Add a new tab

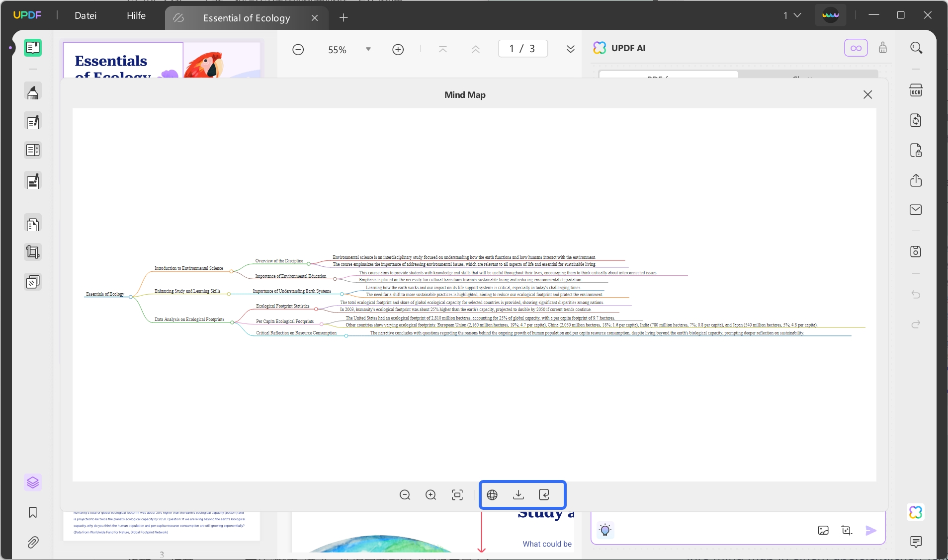click(x=344, y=18)
